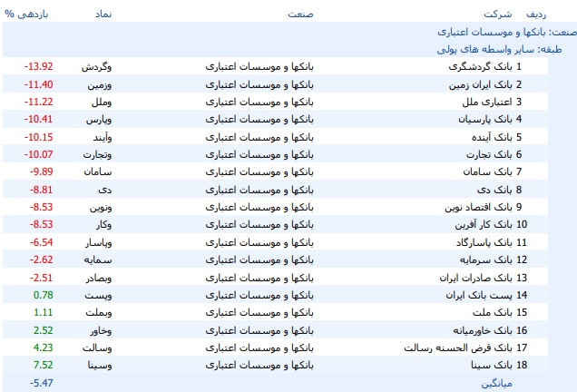Select company بانک پارسیان
This screenshot has height=392, width=577.
[x=485, y=119]
